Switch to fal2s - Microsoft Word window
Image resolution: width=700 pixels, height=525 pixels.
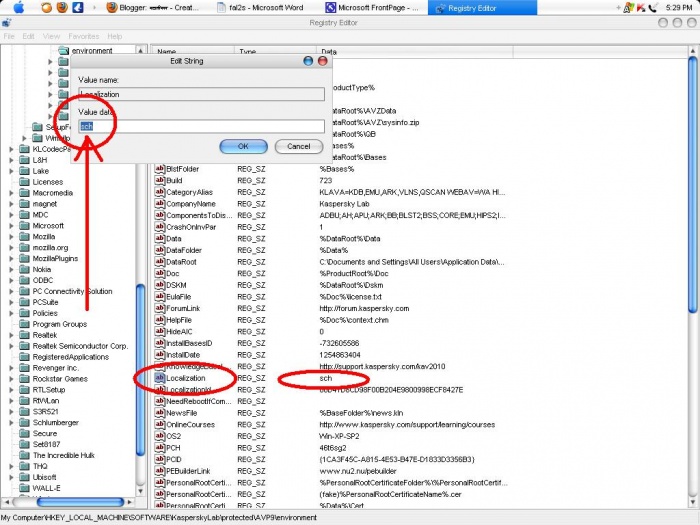(x=260, y=8)
